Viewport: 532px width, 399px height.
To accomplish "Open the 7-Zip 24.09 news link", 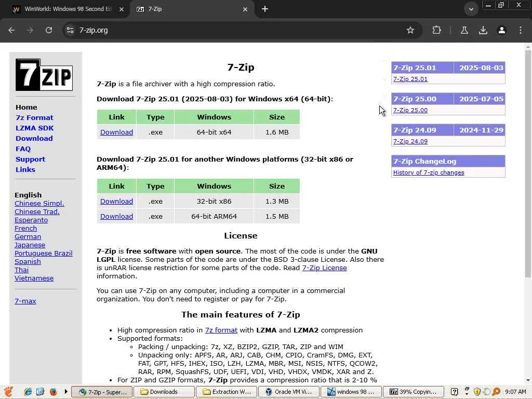I will (410, 141).
